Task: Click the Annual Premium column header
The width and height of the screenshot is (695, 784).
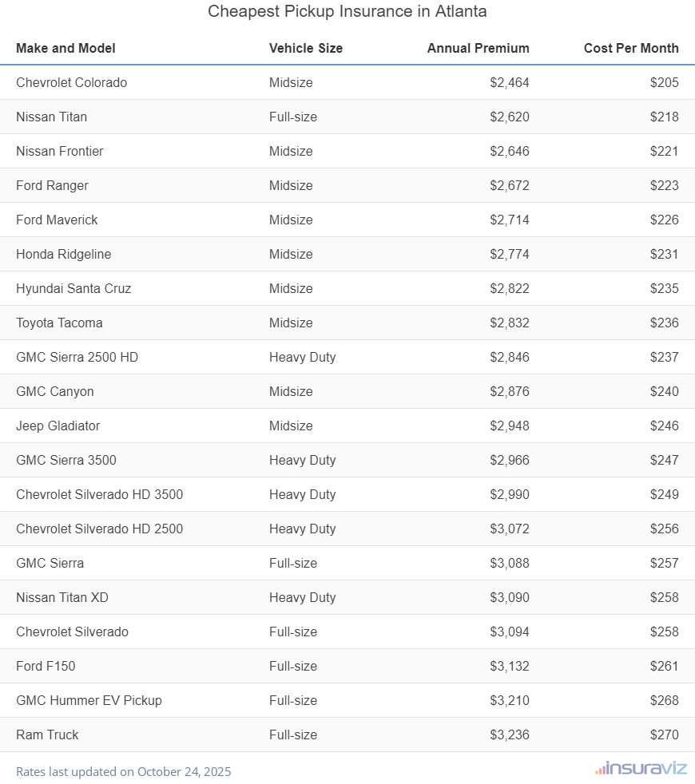Action: (478, 48)
